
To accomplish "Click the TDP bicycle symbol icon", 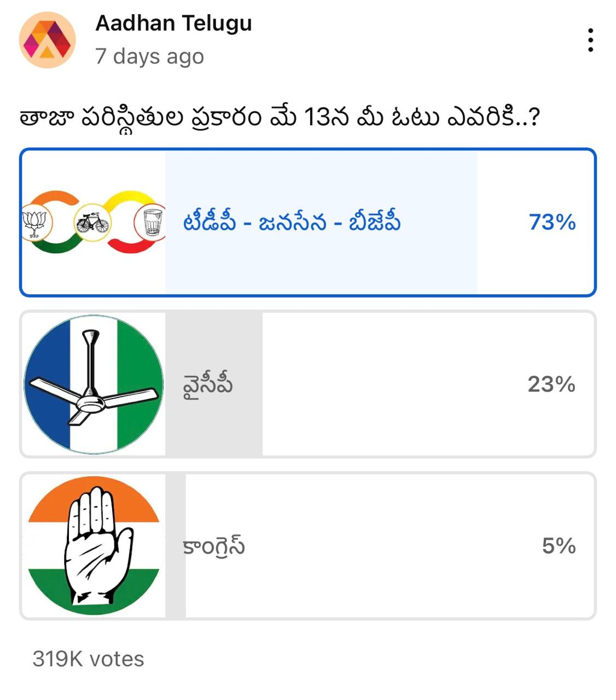I will click(92, 222).
